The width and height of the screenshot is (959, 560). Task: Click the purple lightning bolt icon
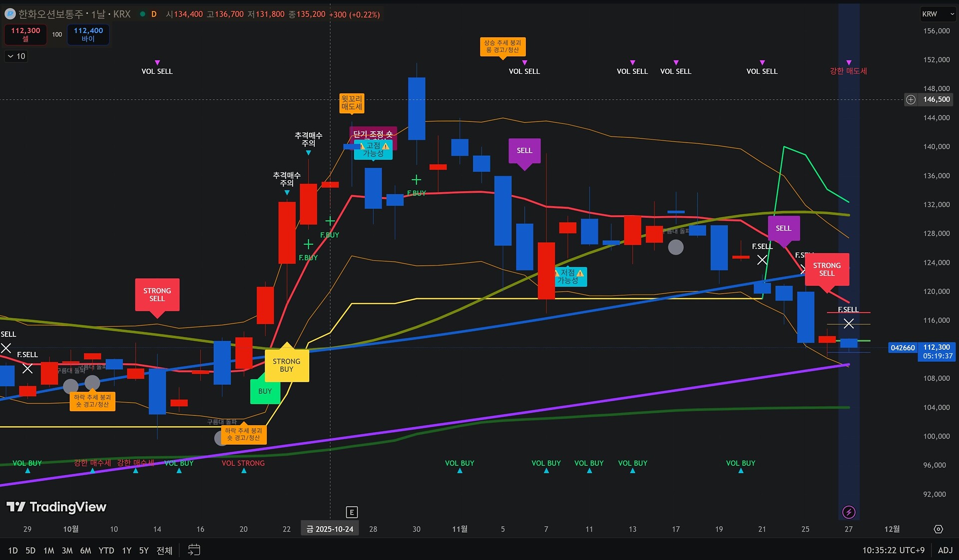849,512
